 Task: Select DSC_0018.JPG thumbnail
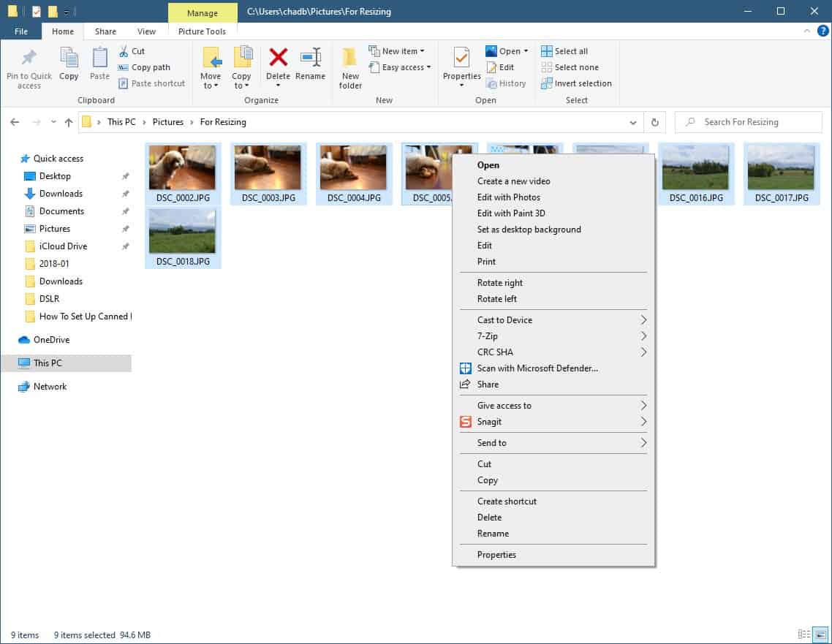(183, 237)
